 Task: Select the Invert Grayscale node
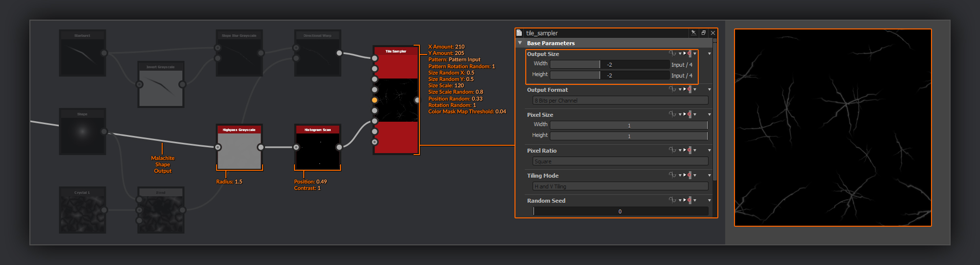[161, 84]
